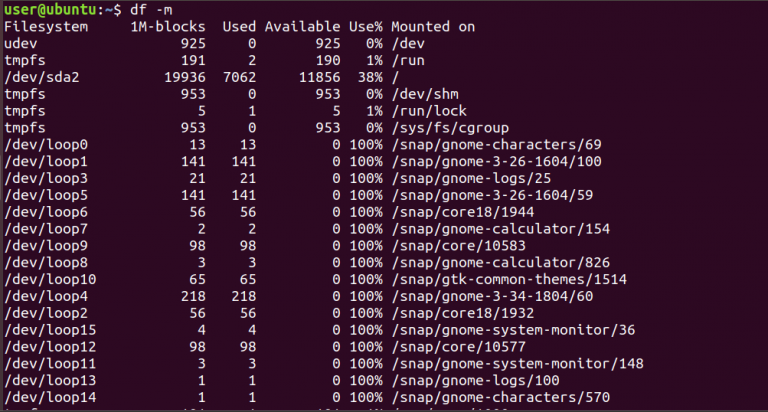This screenshot has height=412, width=768.
Task: Click the /snap/core18/1944 mount path
Action: 462,212
